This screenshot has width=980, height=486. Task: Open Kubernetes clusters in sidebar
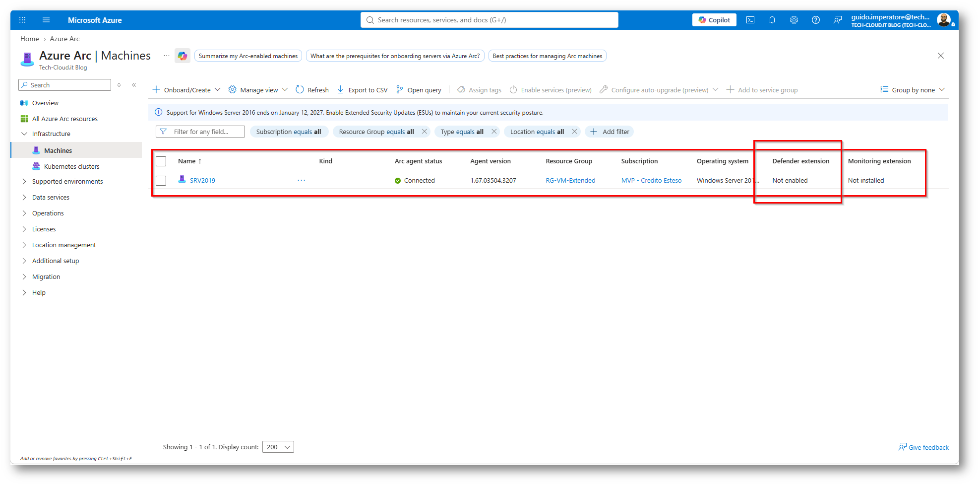71,166
